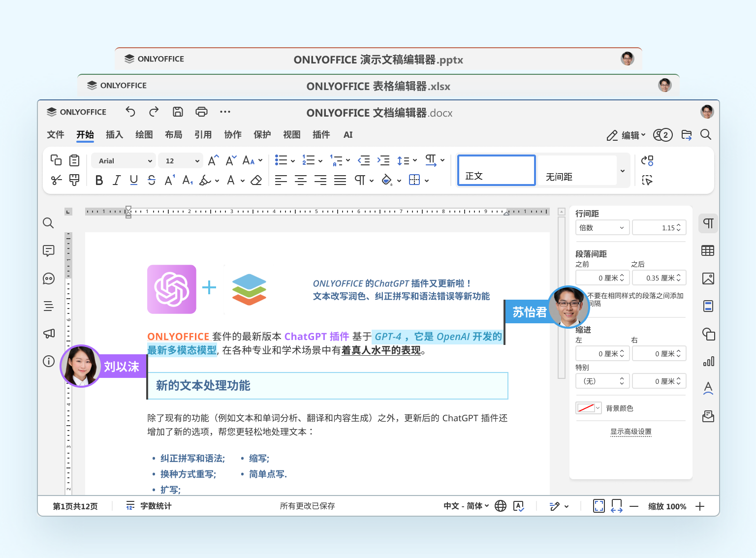Open the Chat panel in left sidebar
Viewport: 756px width, 558px height.
[x=48, y=279]
